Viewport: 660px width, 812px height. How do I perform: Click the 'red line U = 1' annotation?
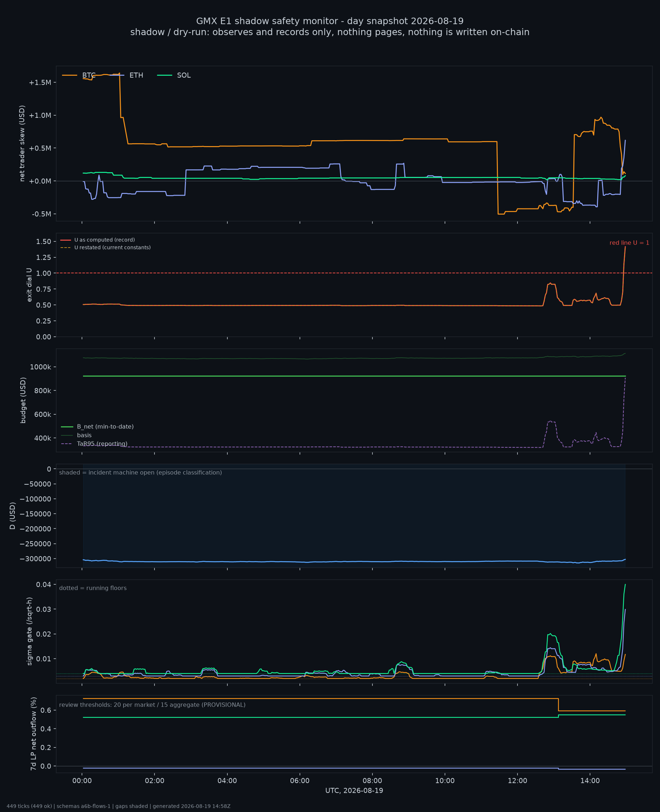tap(630, 243)
